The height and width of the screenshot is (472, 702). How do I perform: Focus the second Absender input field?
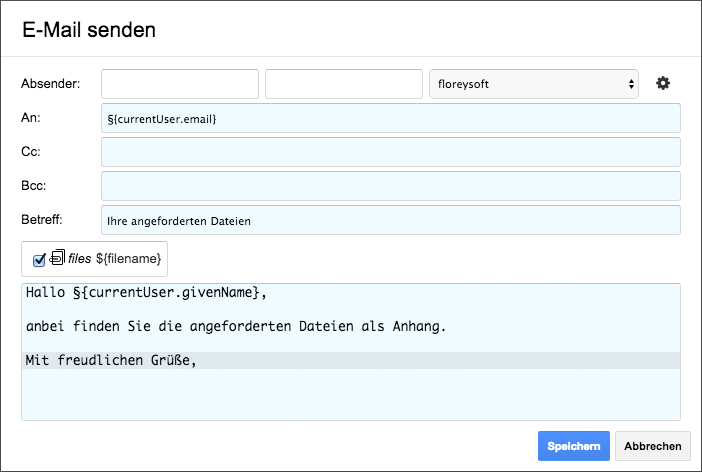pyautogui.click(x=344, y=84)
